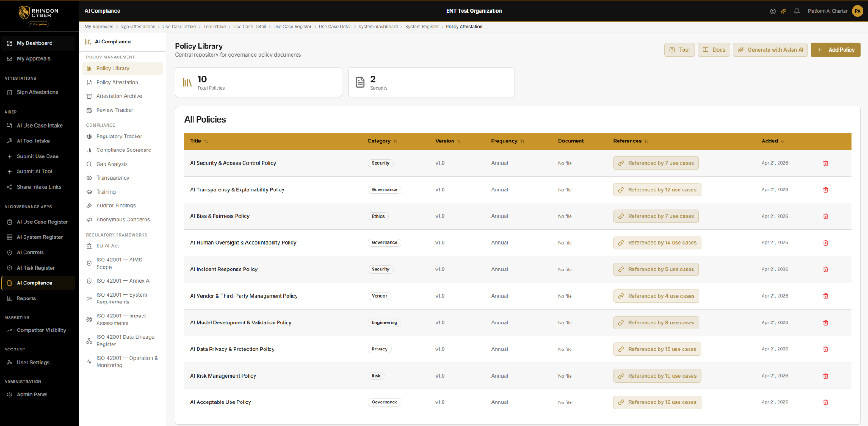Click the Privacy category tag
The image size is (868, 426).
click(380, 350)
